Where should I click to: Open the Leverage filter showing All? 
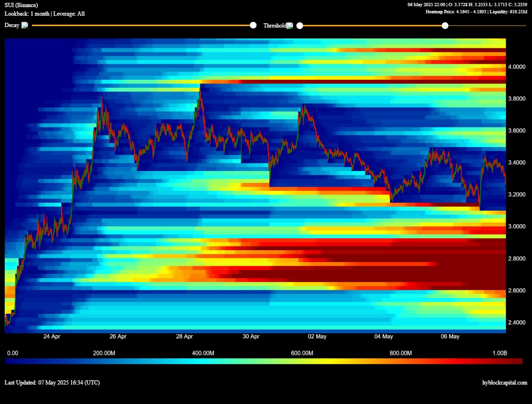click(69, 14)
